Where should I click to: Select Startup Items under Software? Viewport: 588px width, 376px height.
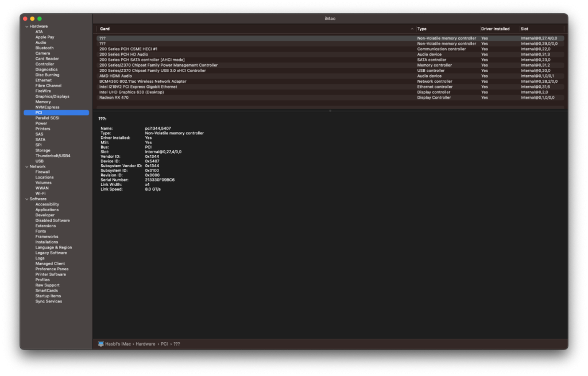[48, 296]
